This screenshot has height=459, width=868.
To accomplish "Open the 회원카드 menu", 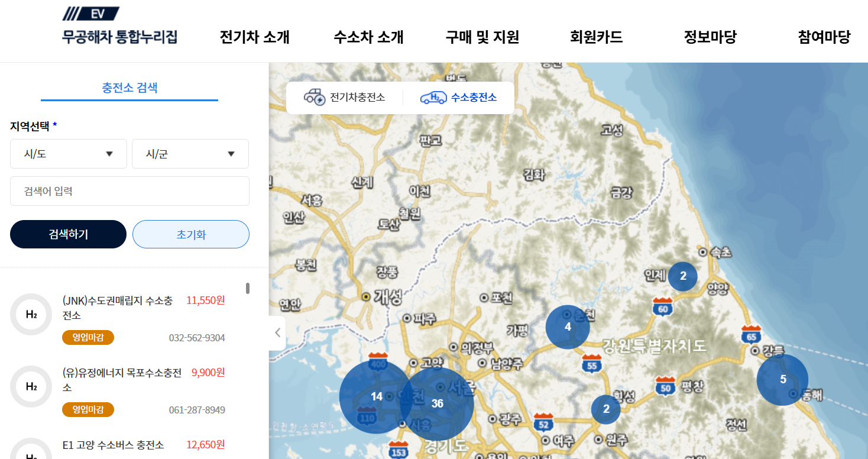I will (596, 37).
